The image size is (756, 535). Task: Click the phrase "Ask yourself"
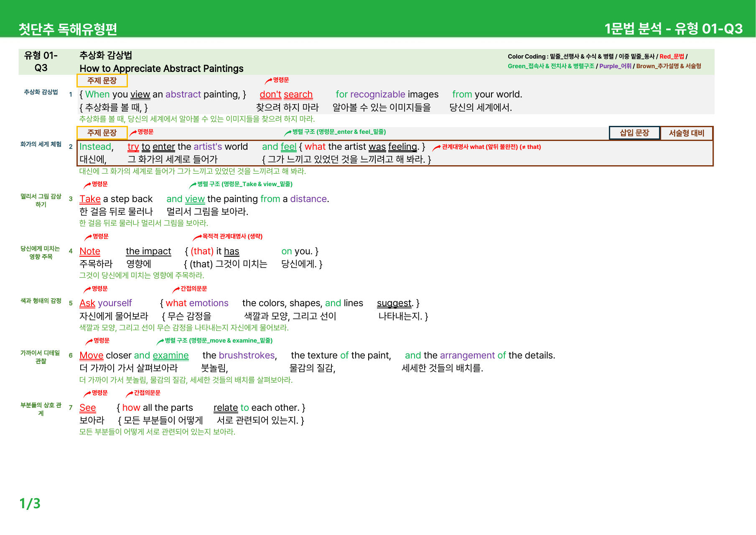click(106, 303)
